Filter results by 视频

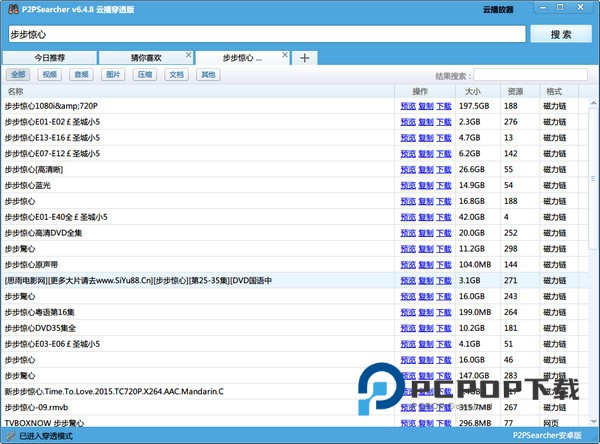tap(50, 74)
